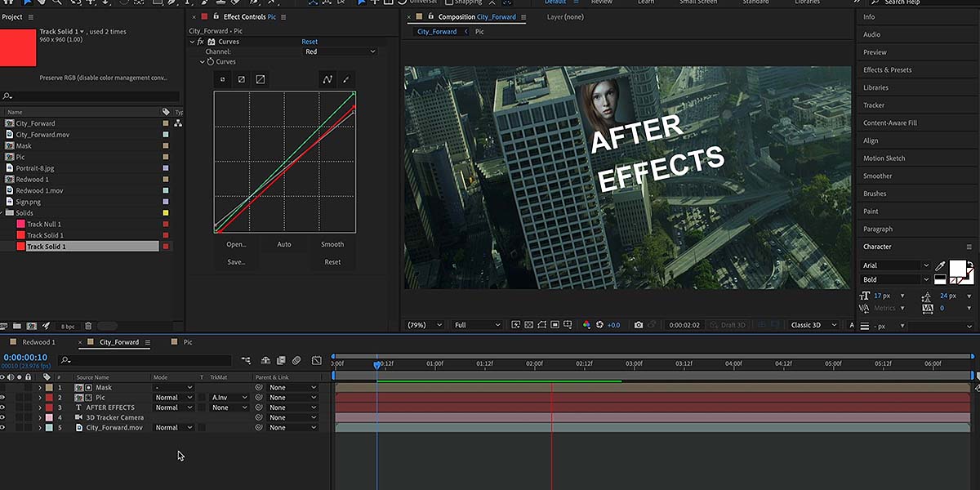980x490 pixels.
Task: Show the Mask layer by its eye column
Action: (3, 388)
